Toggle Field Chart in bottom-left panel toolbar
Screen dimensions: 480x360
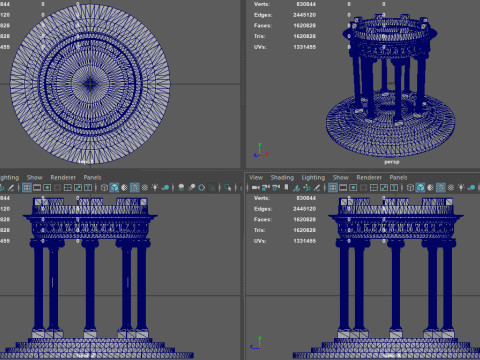(68, 188)
